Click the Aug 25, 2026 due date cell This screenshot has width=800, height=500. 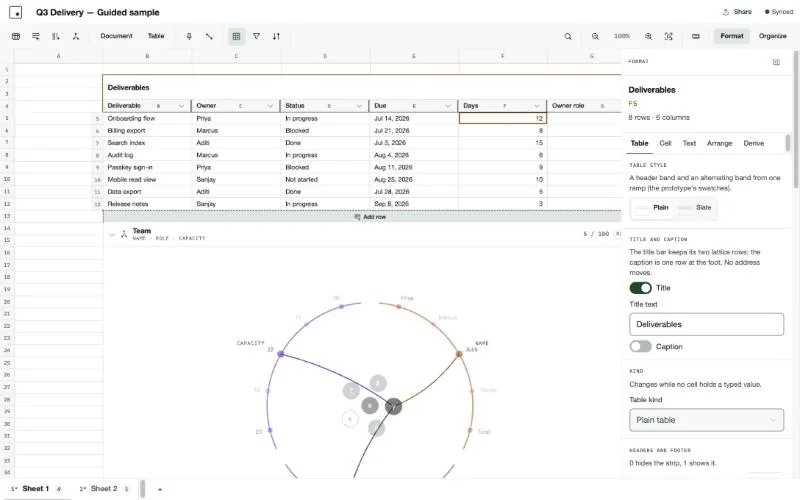413,180
